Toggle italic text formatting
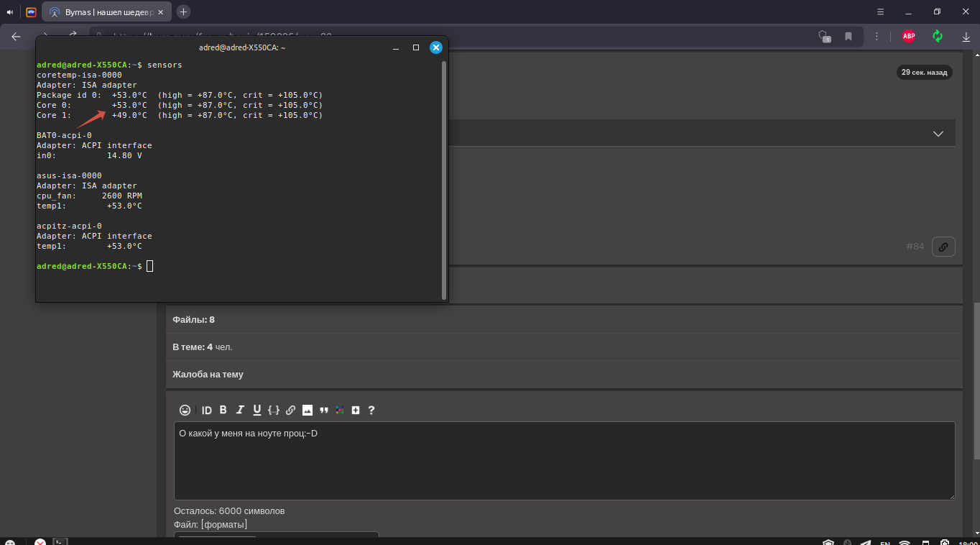 click(x=240, y=410)
